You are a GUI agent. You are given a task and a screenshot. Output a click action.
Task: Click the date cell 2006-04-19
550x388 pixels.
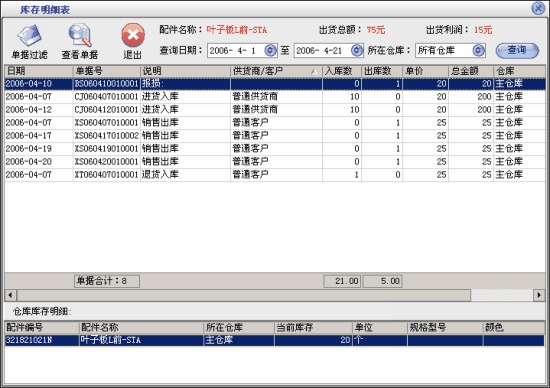pyautogui.click(x=38, y=148)
